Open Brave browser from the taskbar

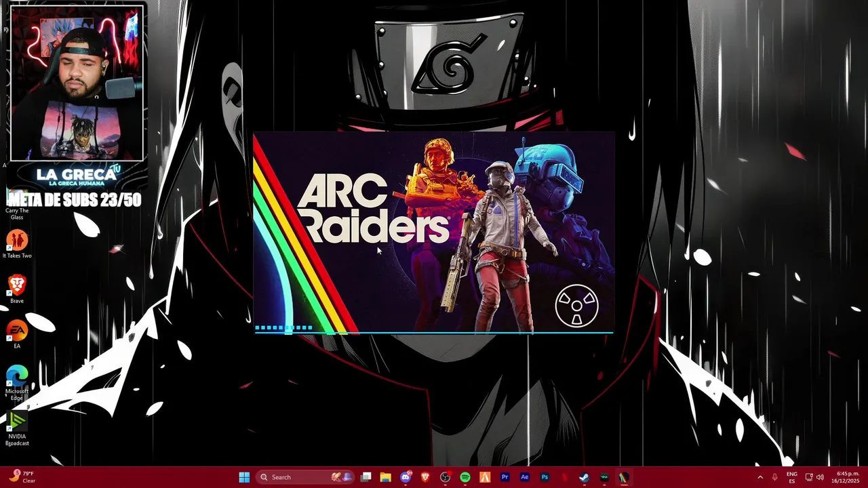[425, 477]
